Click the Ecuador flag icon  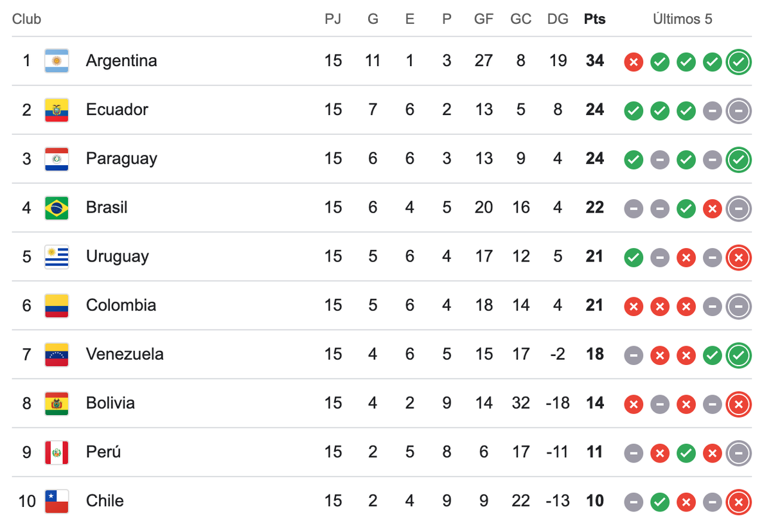coord(57,110)
